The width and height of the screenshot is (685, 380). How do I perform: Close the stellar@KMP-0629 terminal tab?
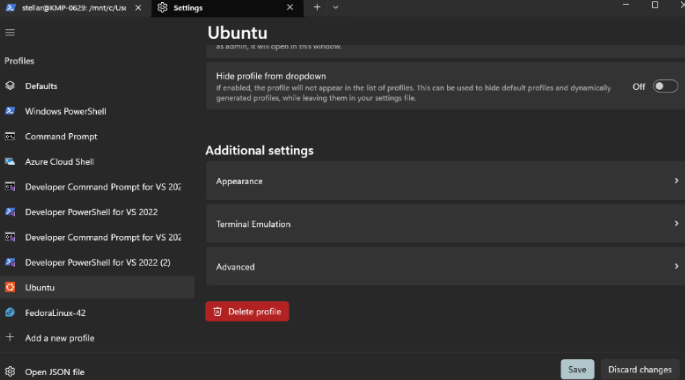click(x=138, y=7)
